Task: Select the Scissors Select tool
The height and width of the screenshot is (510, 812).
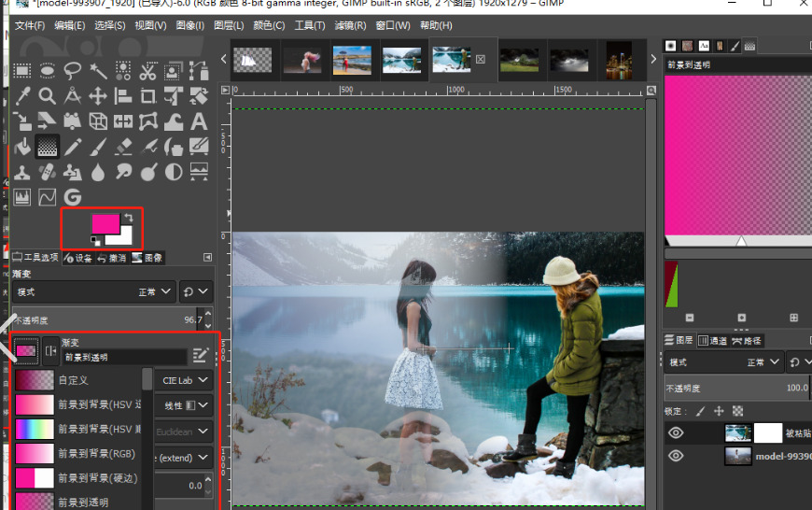Action: pyautogui.click(x=148, y=71)
